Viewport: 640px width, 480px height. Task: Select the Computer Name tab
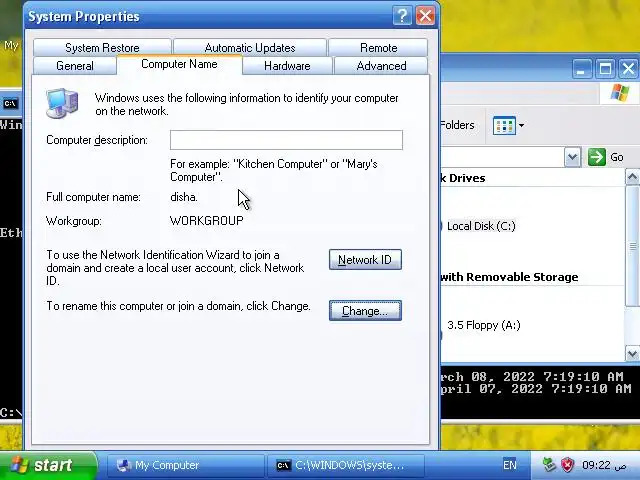click(x=179, y=64)
